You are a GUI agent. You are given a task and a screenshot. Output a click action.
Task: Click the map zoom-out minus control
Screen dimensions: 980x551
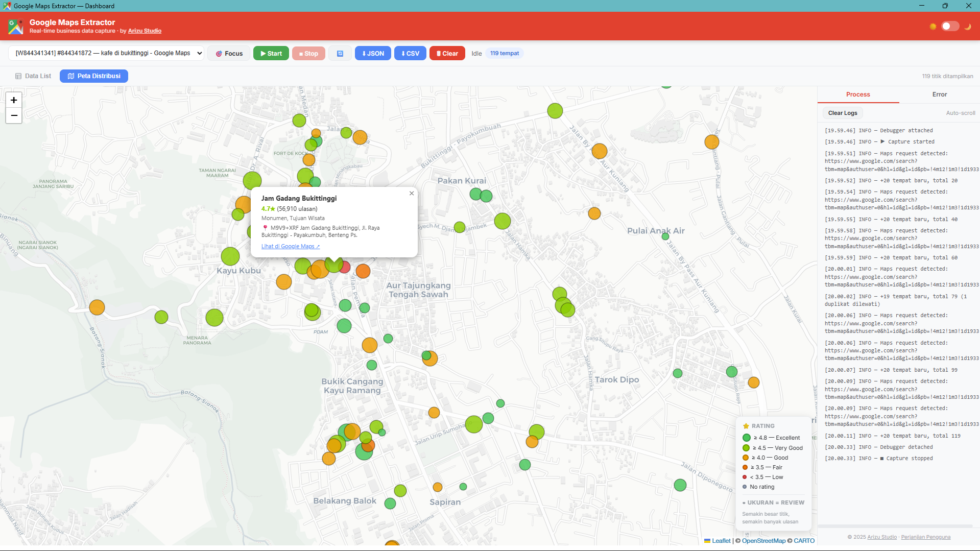(x=14, y=115)
